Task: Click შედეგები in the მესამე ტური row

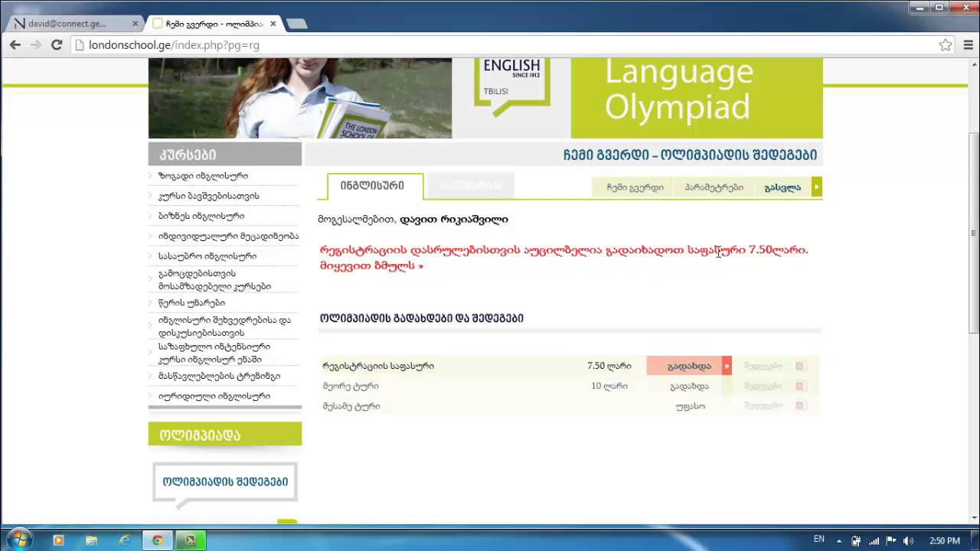Action: tap(763, 406)
